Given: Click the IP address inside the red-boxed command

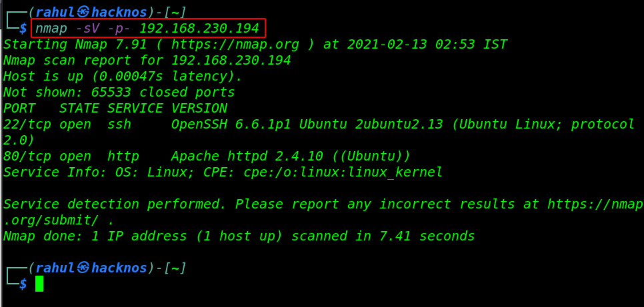Looking at the screenshot, I should click(199, 29).
